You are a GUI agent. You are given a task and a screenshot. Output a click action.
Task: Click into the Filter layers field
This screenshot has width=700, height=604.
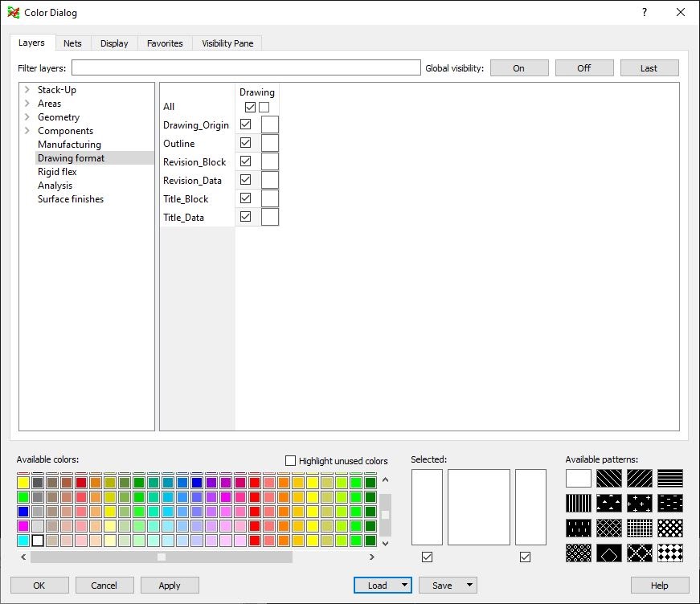point(246,67)
